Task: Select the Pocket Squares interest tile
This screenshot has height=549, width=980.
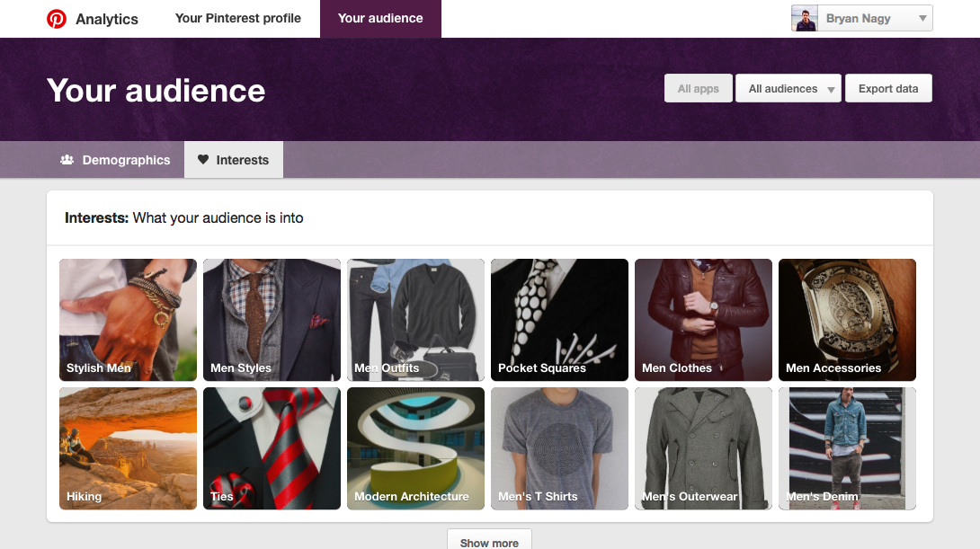Action: (559, 320)
